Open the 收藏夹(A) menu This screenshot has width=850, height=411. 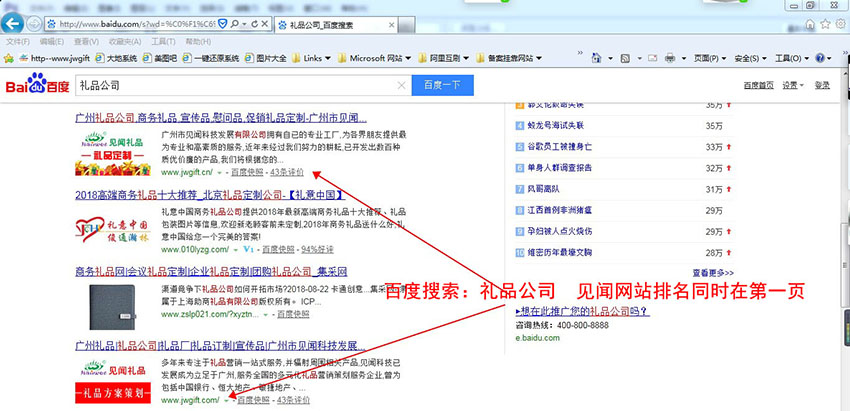[x=125, y=42]
